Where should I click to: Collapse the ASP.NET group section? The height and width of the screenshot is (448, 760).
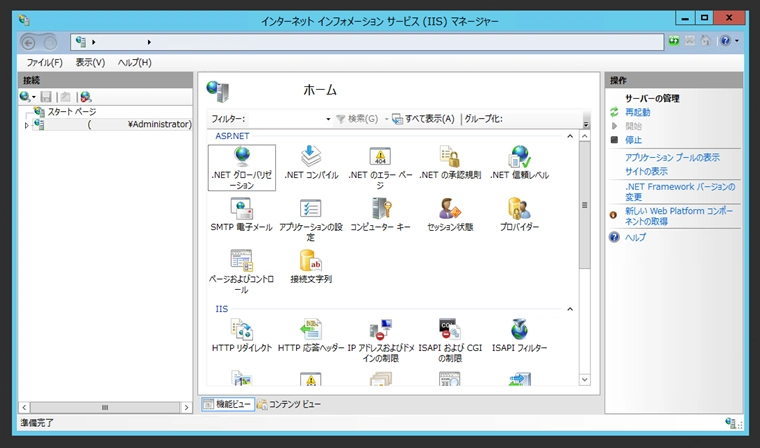pos(570,136)
